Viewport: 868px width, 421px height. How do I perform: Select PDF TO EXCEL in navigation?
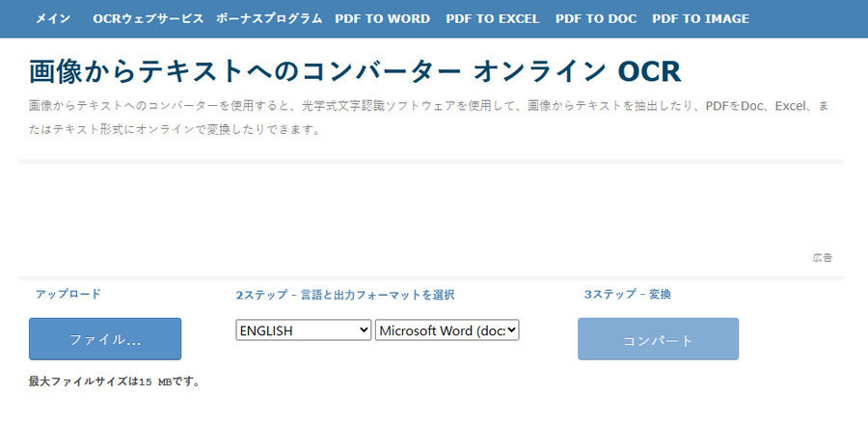coord(493,18)
